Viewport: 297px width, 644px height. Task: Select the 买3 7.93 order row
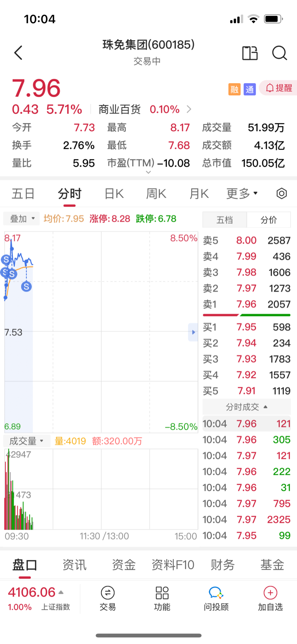[x=247, y=359]
